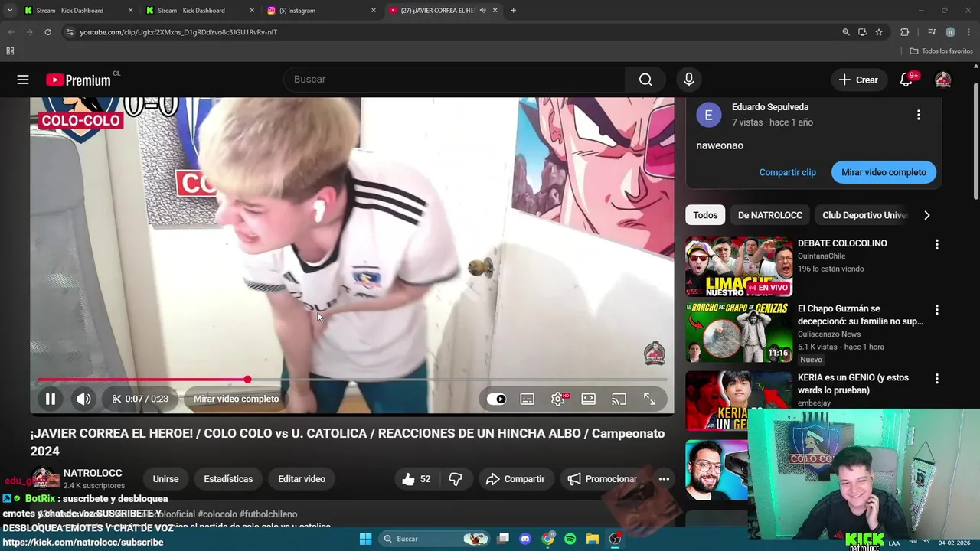Open Discord from the taskbar
Screen dimensions: 980x551
coord(524,539)
